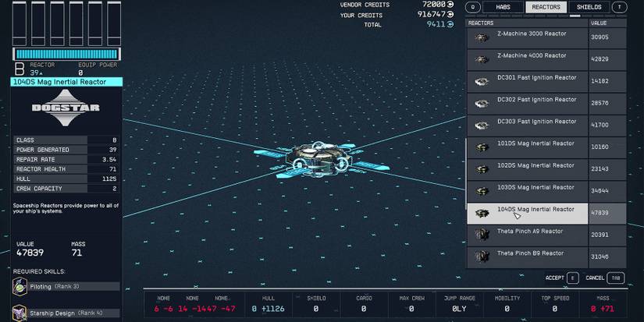644x322 pixels.
Task: Cancel selection with the TAB button
Action: pos(615,278)
